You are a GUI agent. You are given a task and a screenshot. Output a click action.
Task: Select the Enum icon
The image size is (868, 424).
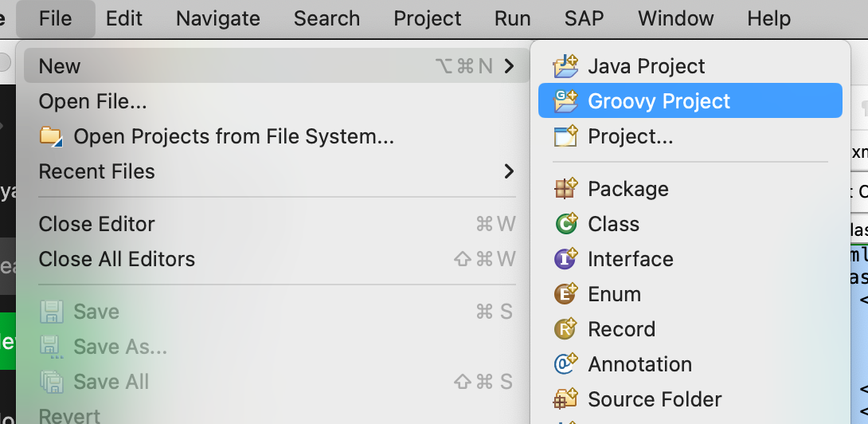[565, 294]
